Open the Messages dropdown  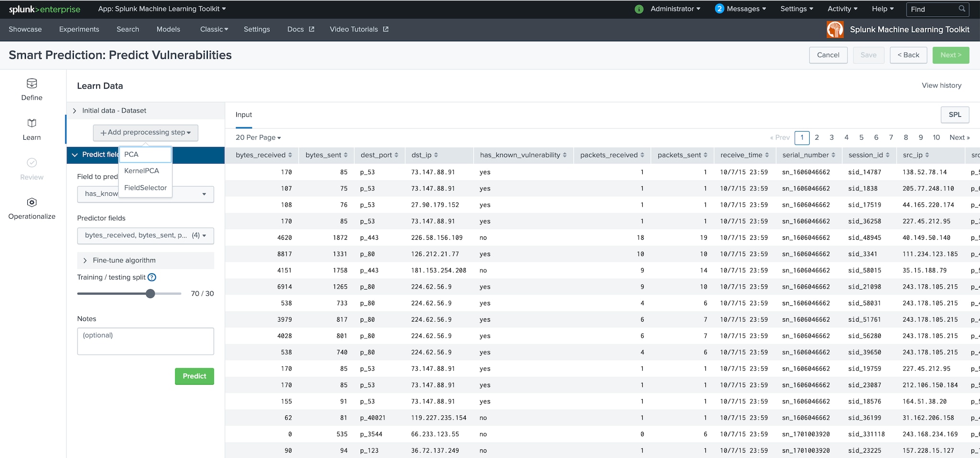746,9
